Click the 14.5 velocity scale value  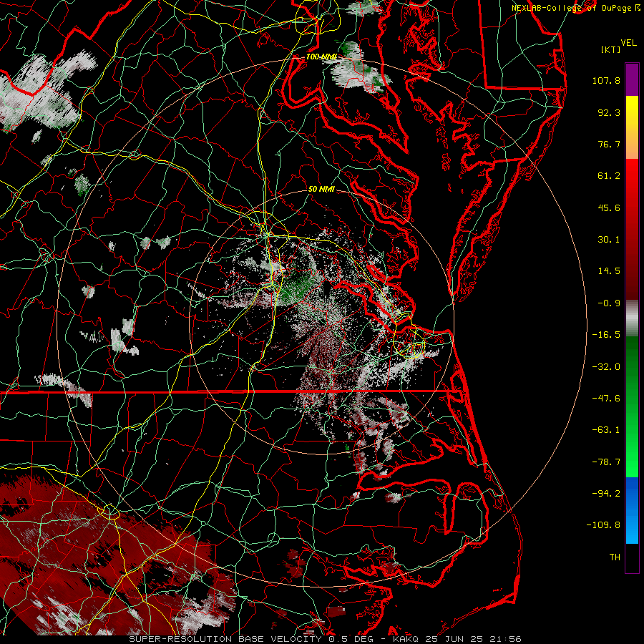click(x=609, y=271)
